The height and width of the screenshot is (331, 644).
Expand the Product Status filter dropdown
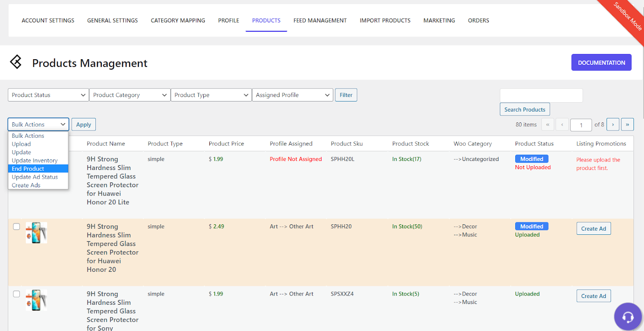coord(48,95)
